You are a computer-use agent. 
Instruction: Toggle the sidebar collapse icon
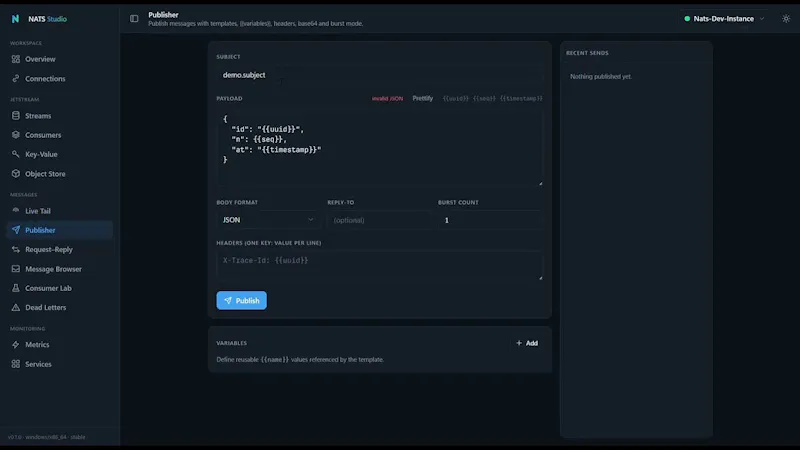(x=134, y=19)
